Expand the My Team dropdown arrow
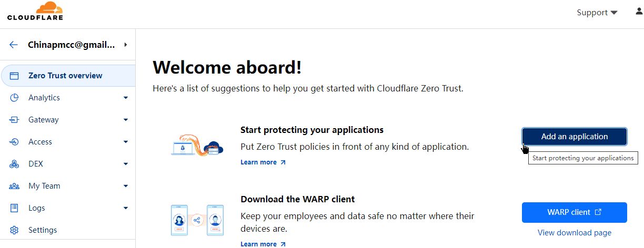Viewport: 644px width, 248px height. [125, 186]
